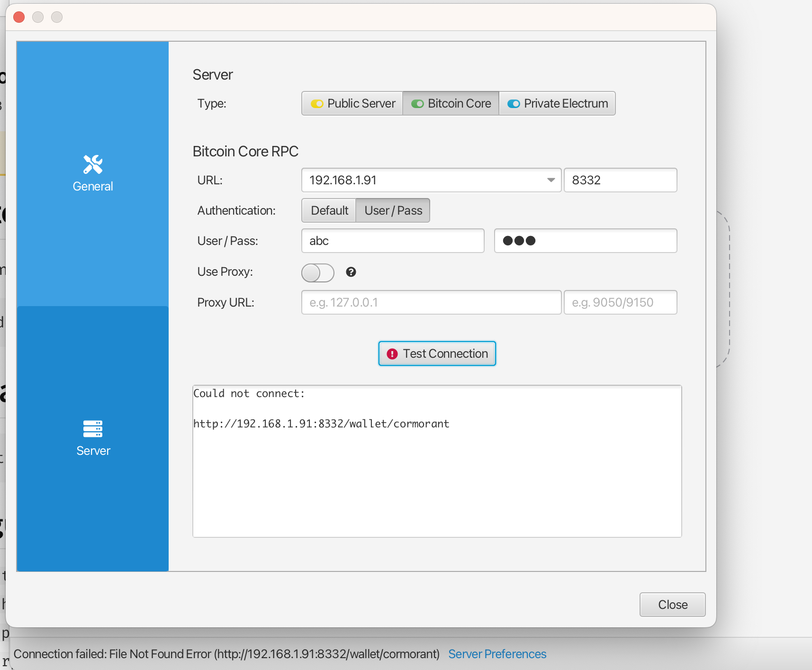Click the Test Connection button
This screenshot has width=812, height=670.
click(436, 353)
